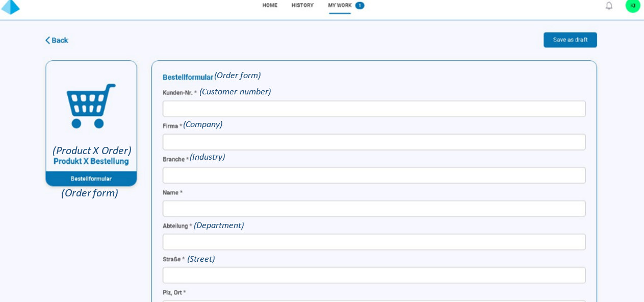Screen dimensions: 644x302
Task: Switch to the HISTORY tab
Action: coord(302,5)
